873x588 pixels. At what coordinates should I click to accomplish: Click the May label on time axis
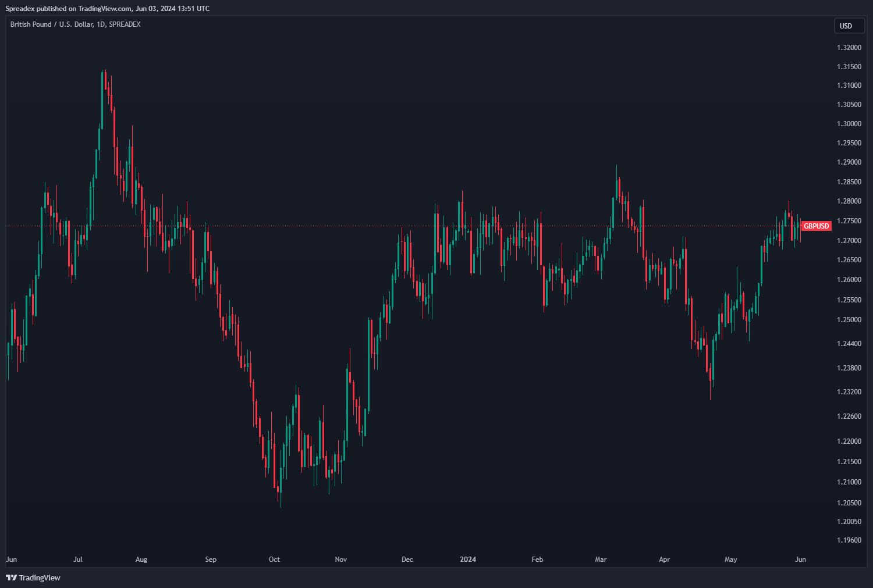click(x=731, y=560)
